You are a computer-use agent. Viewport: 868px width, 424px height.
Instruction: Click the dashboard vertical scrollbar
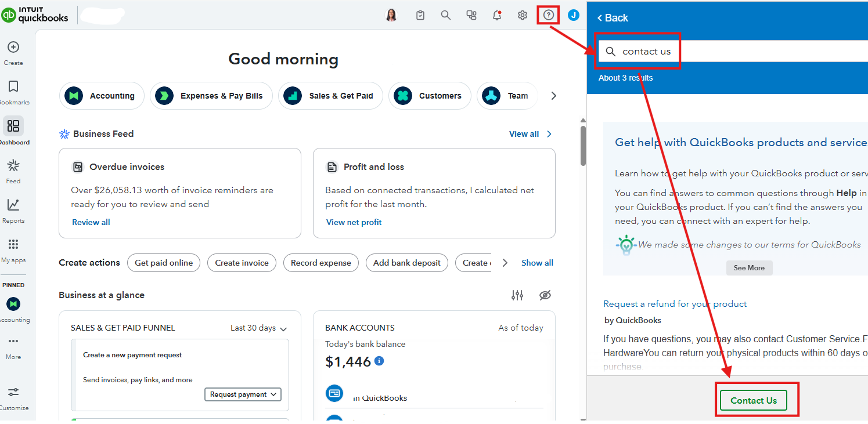point(582,145)
